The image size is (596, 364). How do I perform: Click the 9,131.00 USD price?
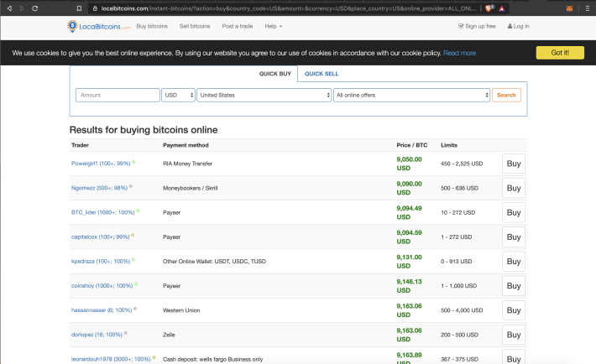click(x=409, y=262)
